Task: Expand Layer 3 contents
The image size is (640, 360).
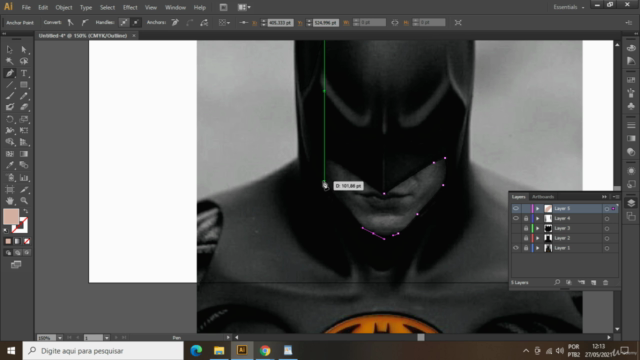Action: (x=538, y=228)
